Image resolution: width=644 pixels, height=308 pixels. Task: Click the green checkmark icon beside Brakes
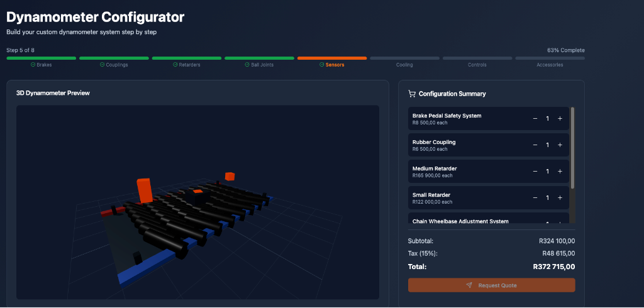click(33, 65)
